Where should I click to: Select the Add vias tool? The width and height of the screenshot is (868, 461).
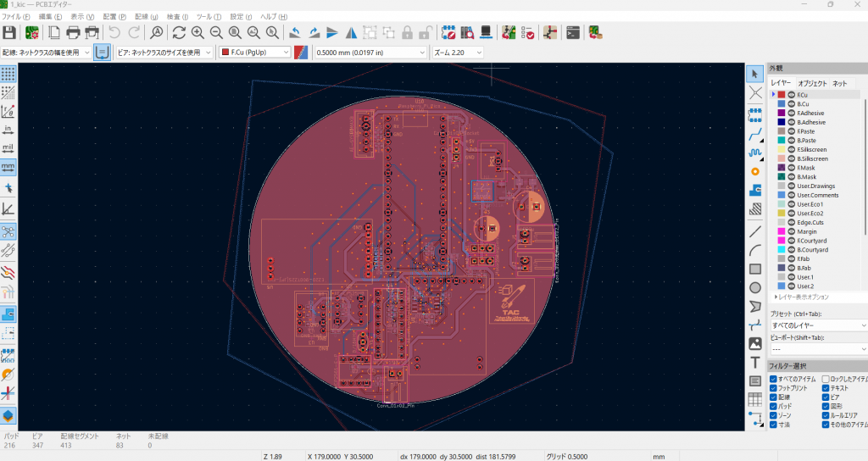[754, 171]
